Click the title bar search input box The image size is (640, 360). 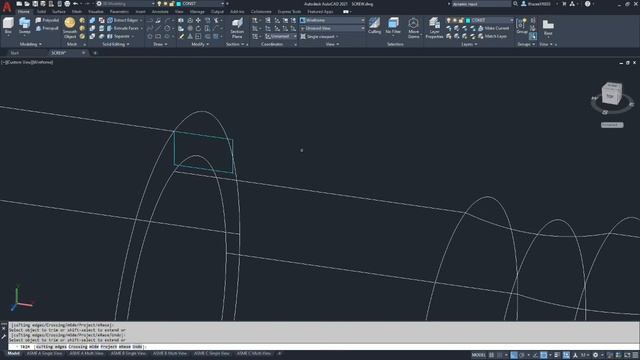[x=481, y=4]
